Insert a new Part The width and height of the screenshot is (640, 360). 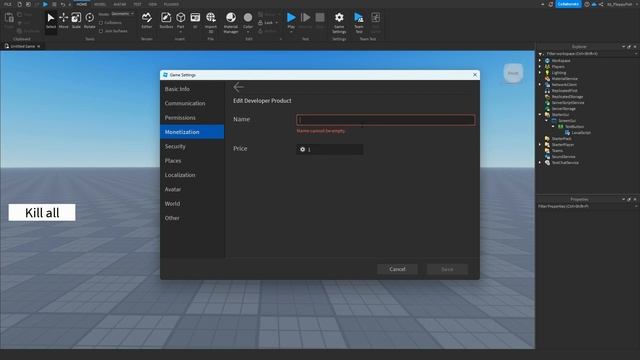pos(180,21)
